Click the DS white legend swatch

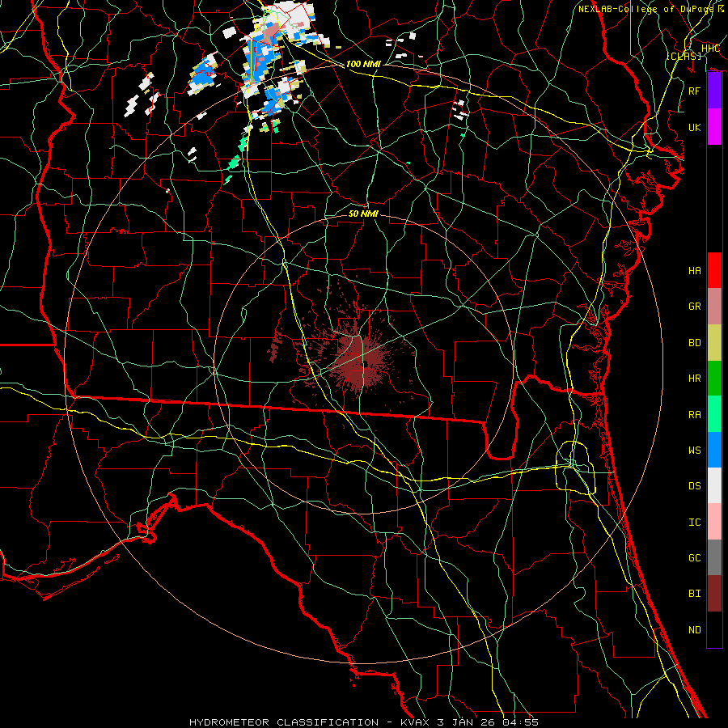click(x=714, y=485)
